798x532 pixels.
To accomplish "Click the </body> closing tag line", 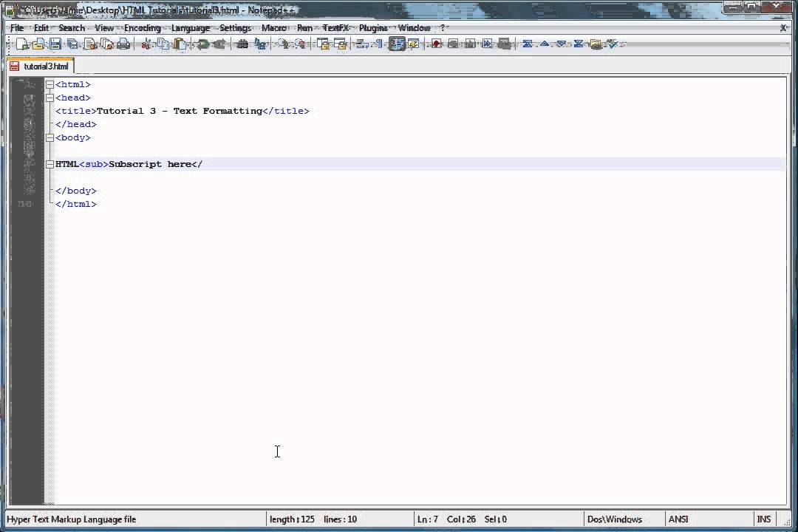I will 76,191.
